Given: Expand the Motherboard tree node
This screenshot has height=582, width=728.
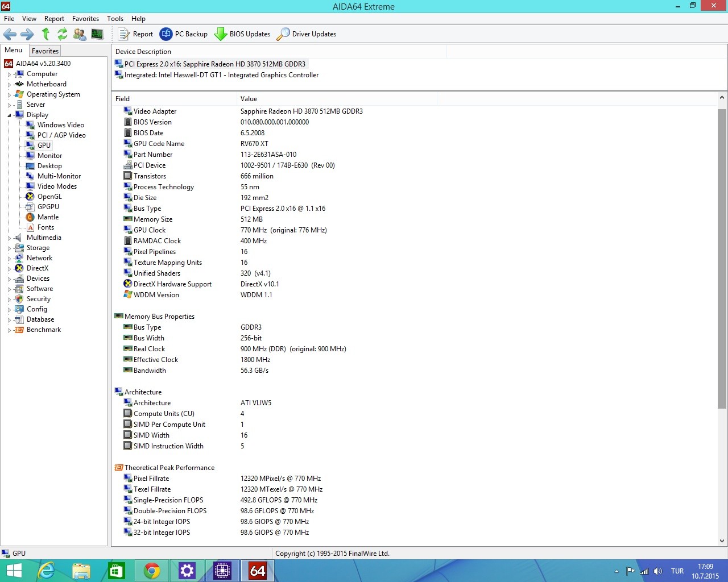Looking at the screenshot, I should (x=9, y=85).
